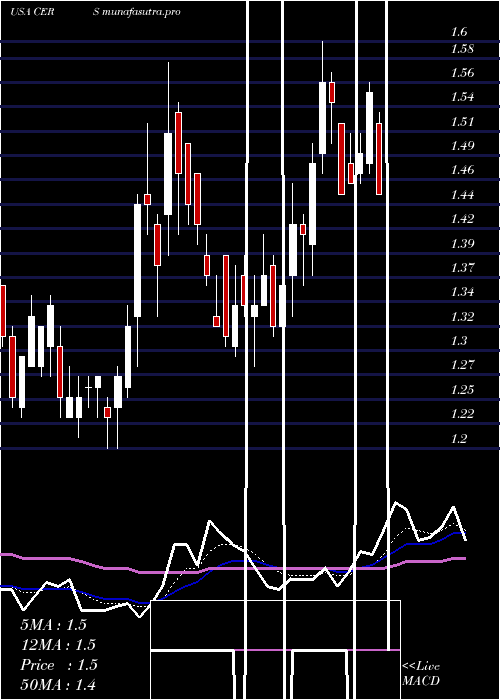This screenshot has height=700, width=500.
Task: Click the '12MA : 1.5' readout
Action: pyautogui.click(x=58, y=645)
